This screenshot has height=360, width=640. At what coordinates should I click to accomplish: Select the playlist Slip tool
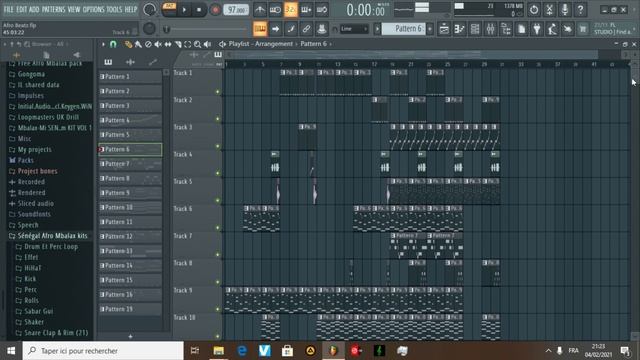point(168,44)
